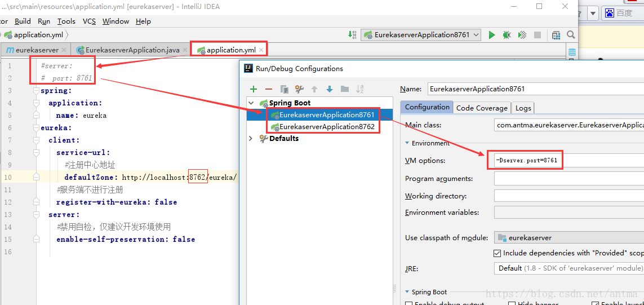Close the EurekaserverApplication.java editor tab
The height and width of the screenshot is (305, 644).
pyautogui.click(x=185, y=50)
